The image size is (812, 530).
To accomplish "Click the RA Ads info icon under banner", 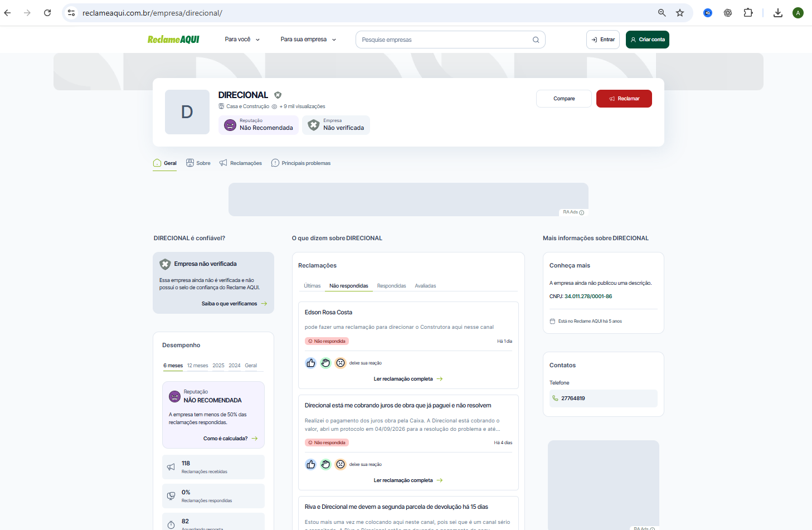I will click(582, 212).
